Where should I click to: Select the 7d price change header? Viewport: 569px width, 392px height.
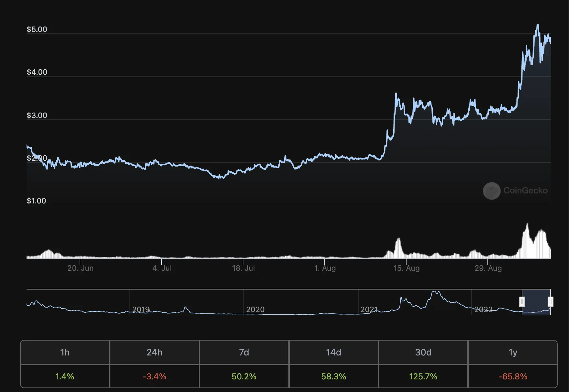244,352
